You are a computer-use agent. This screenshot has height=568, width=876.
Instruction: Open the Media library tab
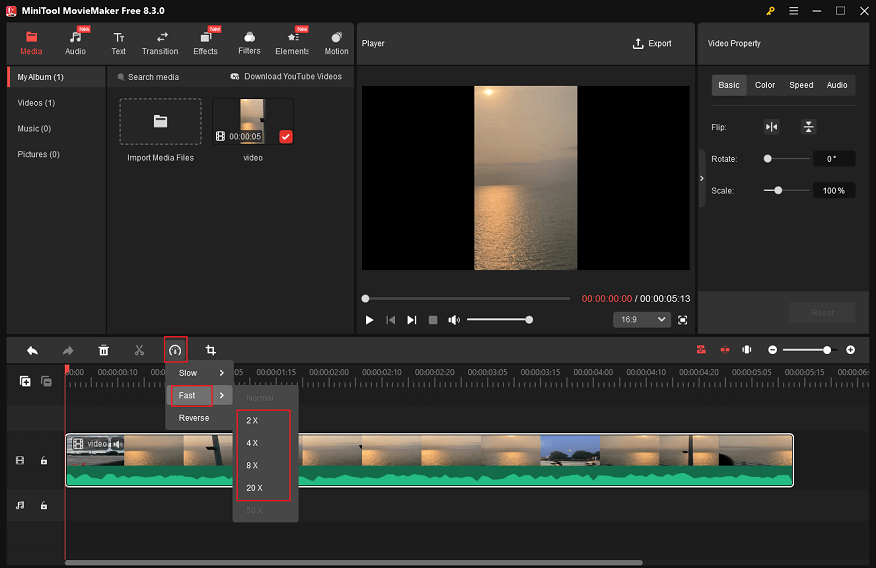pyautogui.click(x=31, y=43)
